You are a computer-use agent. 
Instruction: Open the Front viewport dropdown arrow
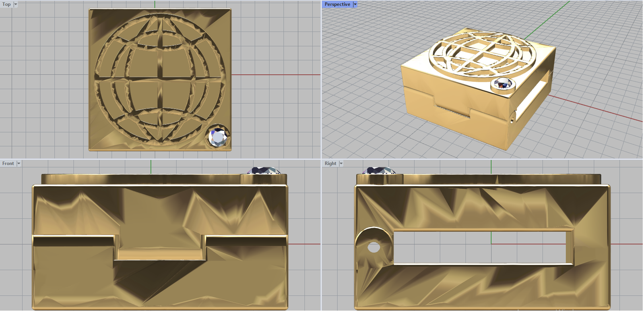point(19,164)
